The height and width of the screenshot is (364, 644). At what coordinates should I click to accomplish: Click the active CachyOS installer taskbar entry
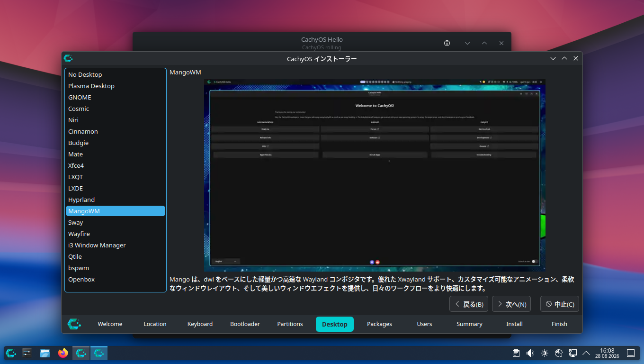pyautogui.click(x=99, y=353)
